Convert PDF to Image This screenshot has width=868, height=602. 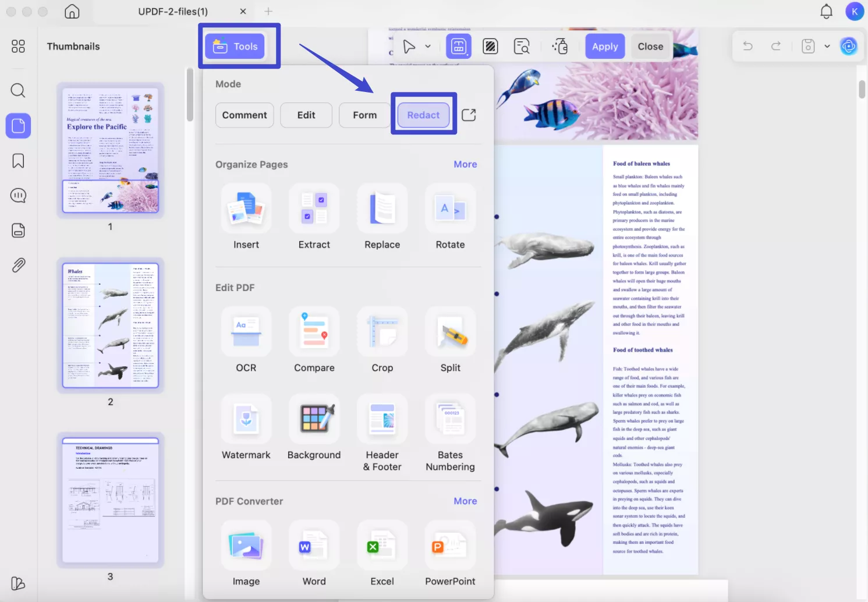[x=246, y=554]
